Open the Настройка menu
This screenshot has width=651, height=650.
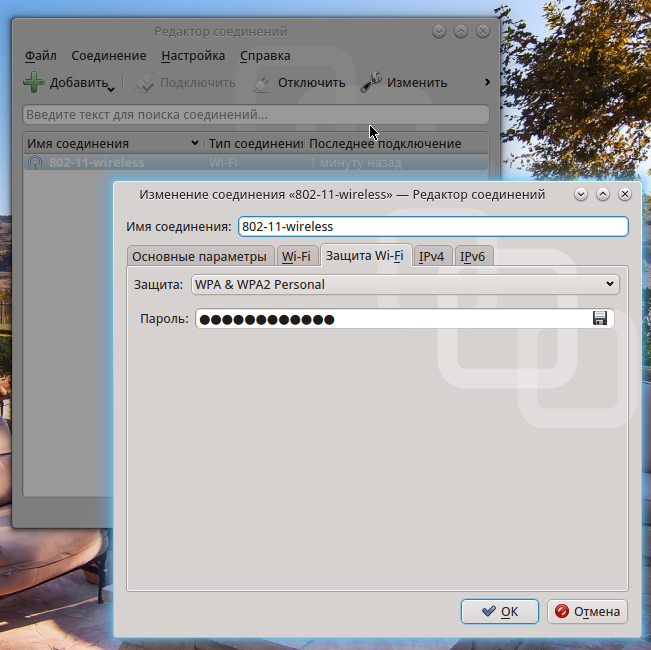[193, 56]
